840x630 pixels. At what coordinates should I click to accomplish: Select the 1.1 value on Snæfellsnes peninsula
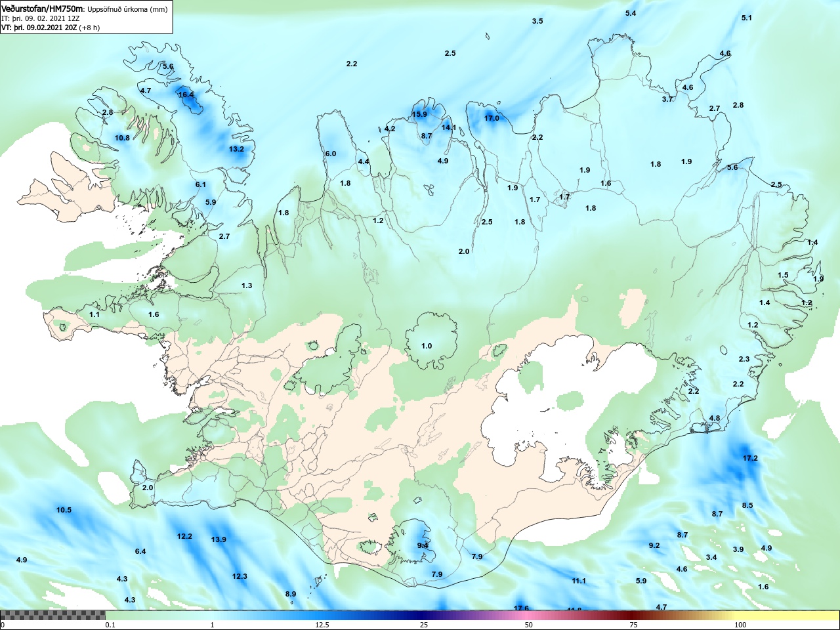pyautogui.click(x=94, y=314)
